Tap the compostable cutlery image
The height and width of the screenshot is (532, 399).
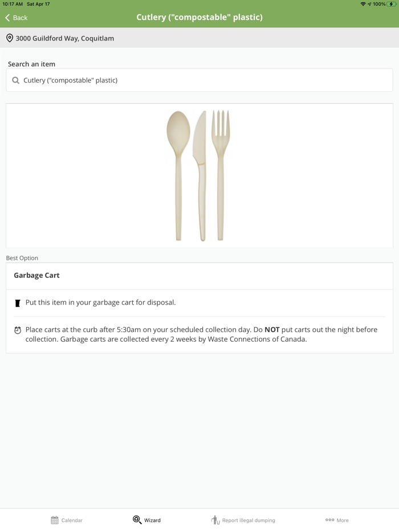pos(199,175)
